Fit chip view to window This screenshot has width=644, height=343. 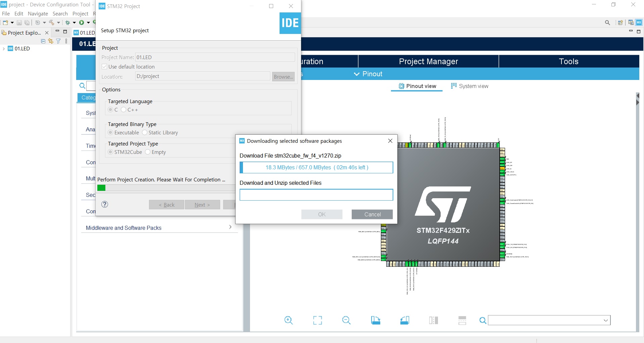pos(317,320)
